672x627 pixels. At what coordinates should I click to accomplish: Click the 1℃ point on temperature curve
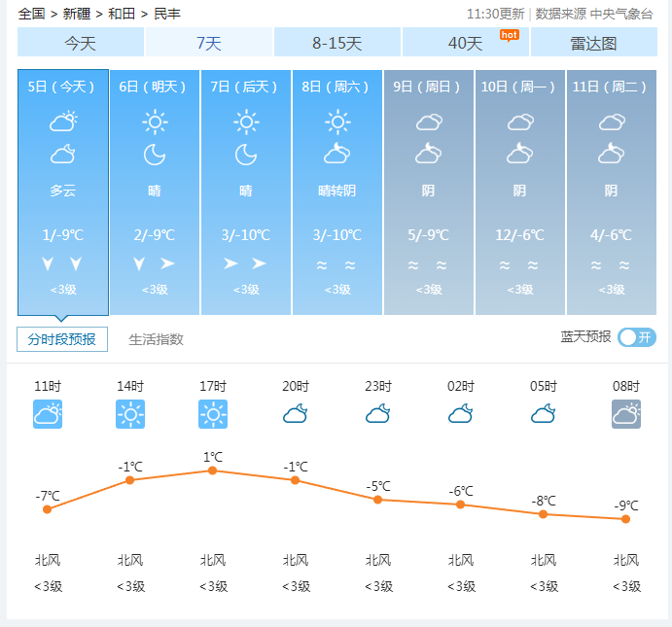pyautogui.click(x=212, y=470)
